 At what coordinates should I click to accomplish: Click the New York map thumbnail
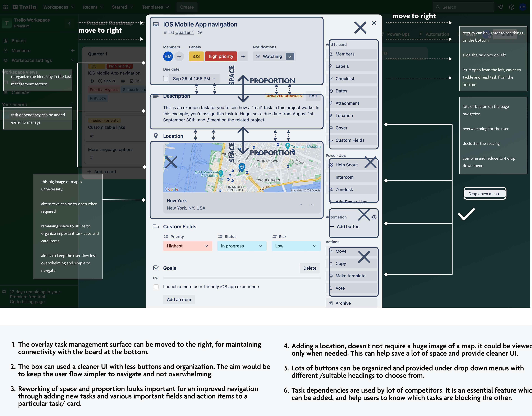(242, 168)
